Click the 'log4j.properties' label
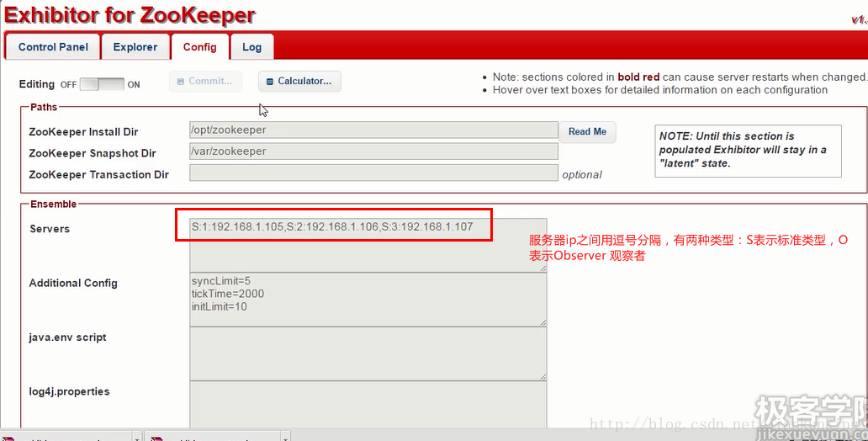Image resolution: width=868 pixels, height=441 pixels. pyautogui.click(x=69, y=391)
